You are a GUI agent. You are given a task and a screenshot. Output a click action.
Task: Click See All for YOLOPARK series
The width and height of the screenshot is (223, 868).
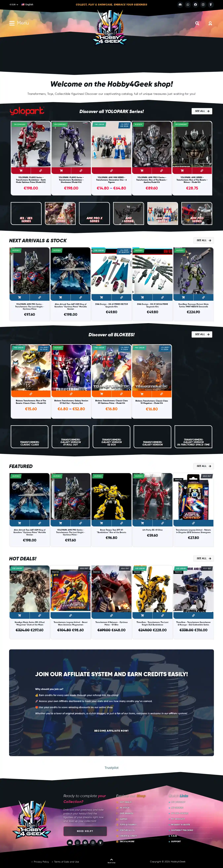click(202, 111)
